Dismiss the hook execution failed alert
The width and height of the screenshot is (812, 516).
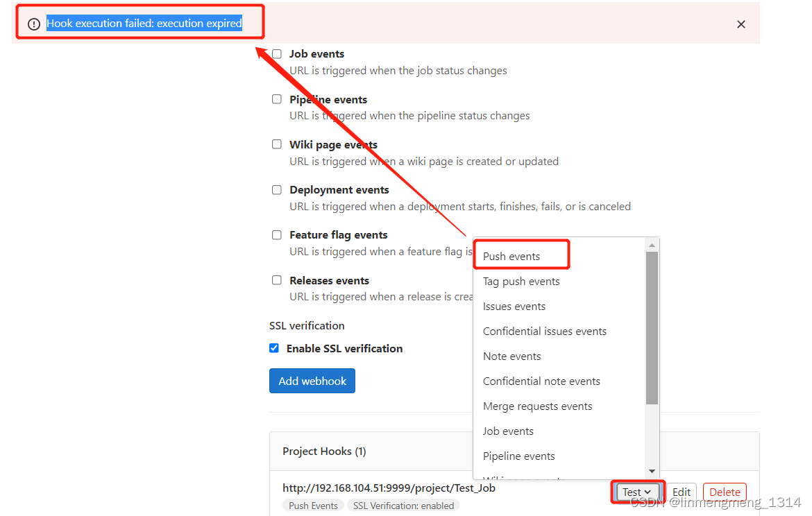[x=741, y=24]
